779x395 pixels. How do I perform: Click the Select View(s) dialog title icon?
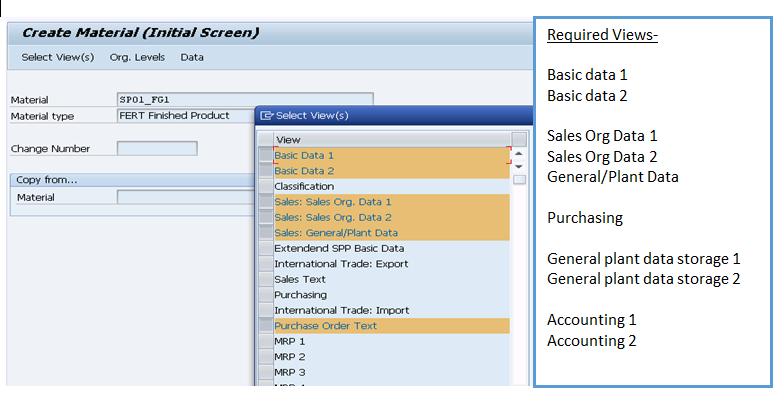(266, 116)
